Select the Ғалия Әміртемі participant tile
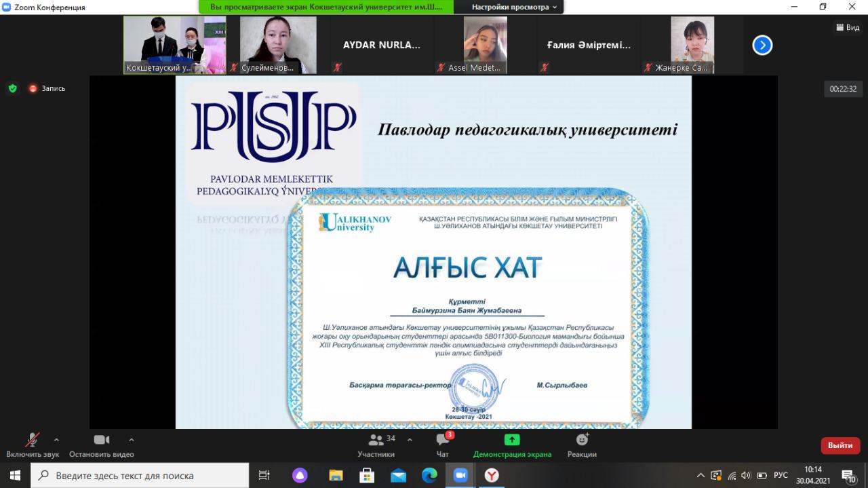Image resolution: width=868 pixels, height=488 pixels. coord(589,45)
